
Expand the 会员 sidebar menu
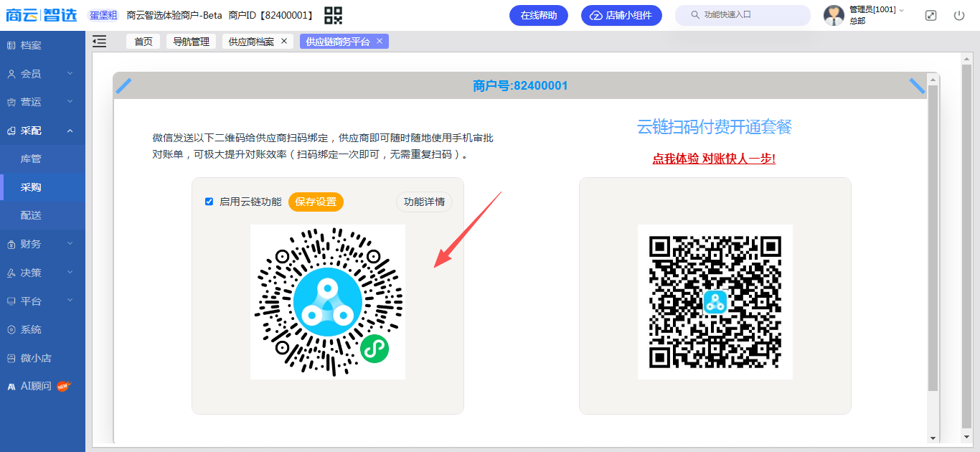pos(42,74)
